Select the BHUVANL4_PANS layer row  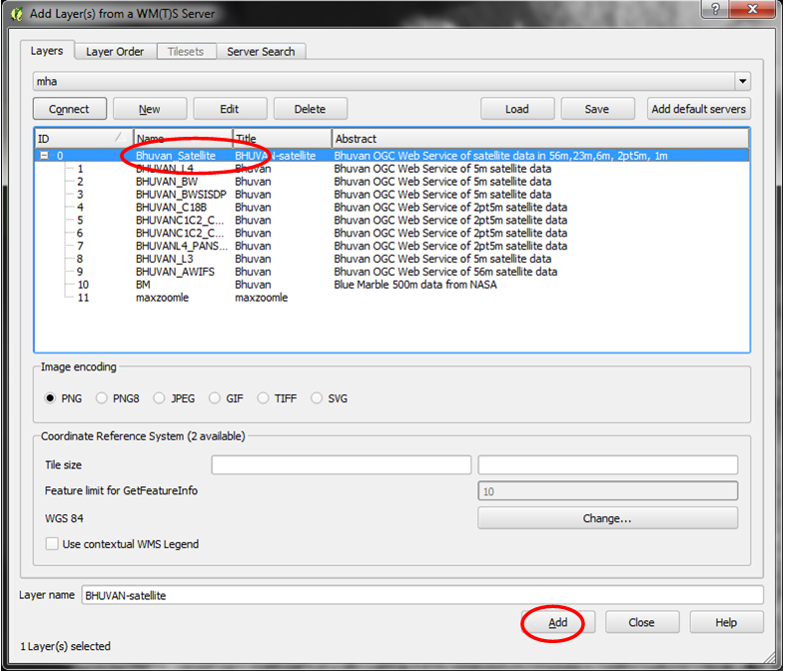[392, 247]
